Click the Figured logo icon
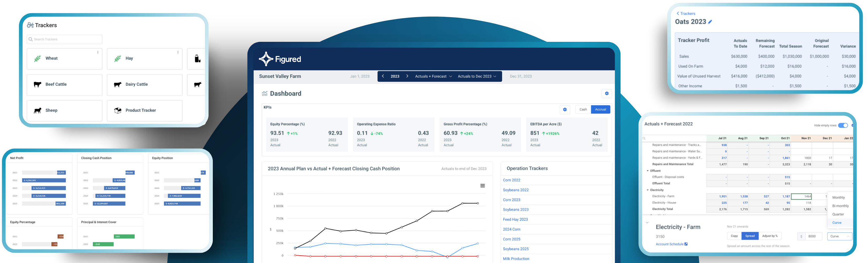The width and height of the screenshot is (868, 263). click(266, 59)
